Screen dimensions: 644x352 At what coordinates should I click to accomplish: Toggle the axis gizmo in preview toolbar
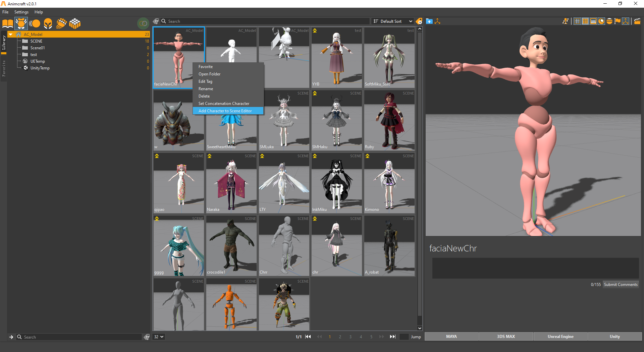pos(626,21)
